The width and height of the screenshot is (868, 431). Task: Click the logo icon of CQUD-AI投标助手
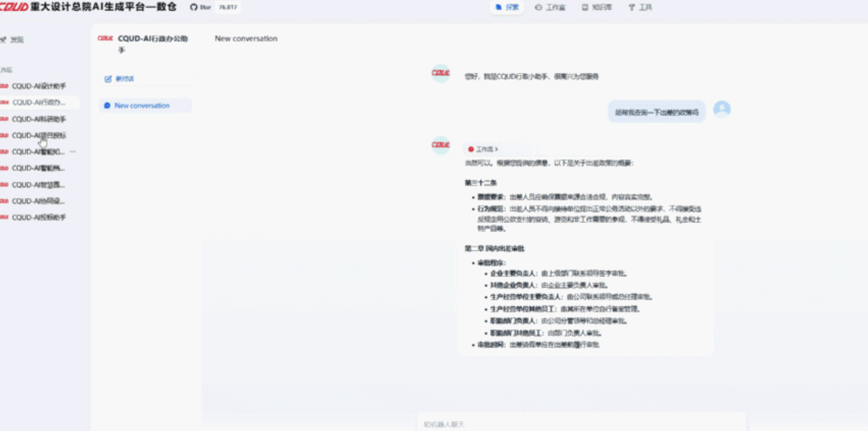(x=4, y=218)
